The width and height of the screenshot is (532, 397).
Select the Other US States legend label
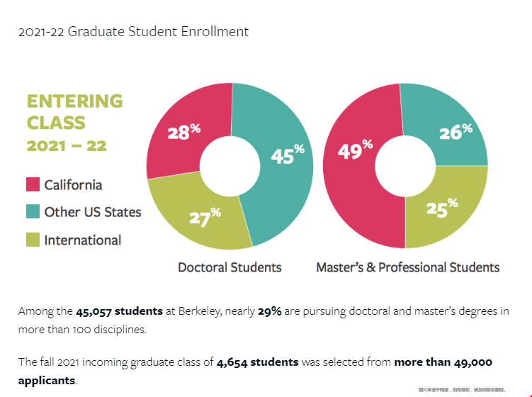point(93,212)
